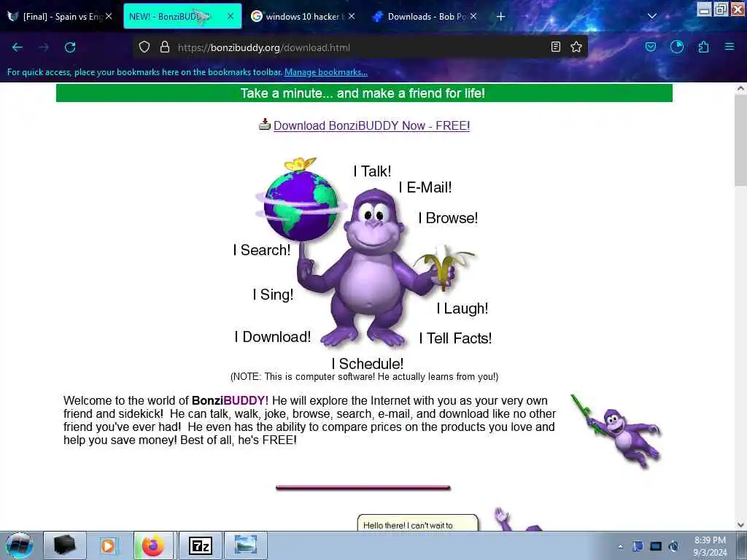Screen dimensions: 747x560
Task: Click the 'I Tell Facts!' text
Action: click(x=455, y=338)
